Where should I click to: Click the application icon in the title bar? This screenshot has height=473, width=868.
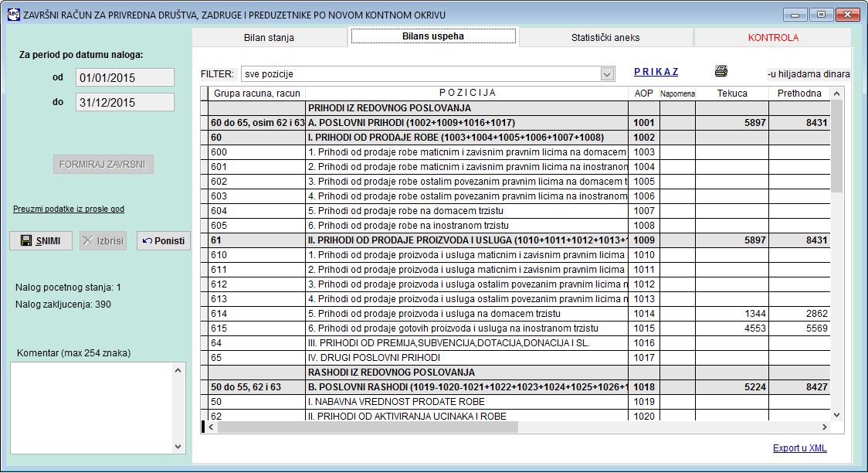pyautogui.click(x=13, y=15)
